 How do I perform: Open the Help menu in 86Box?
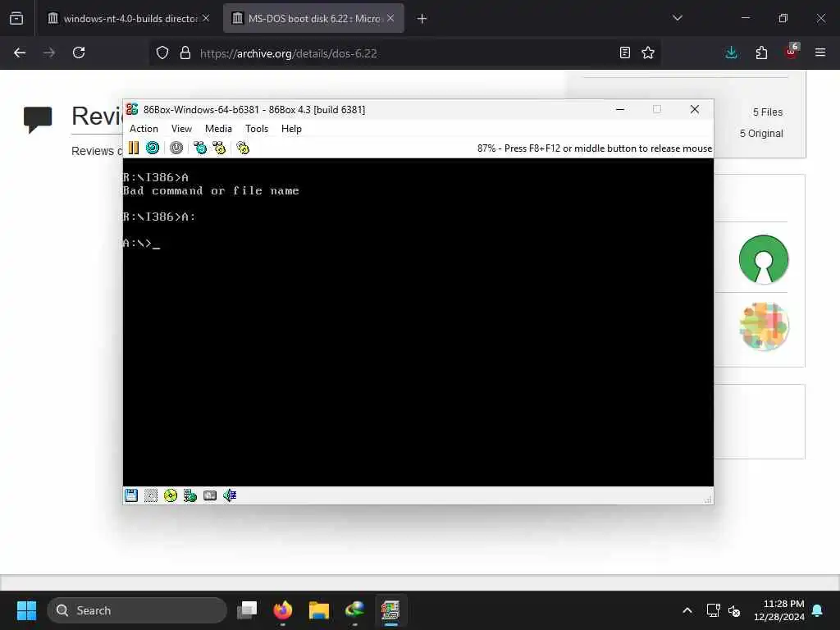point(291,129)
